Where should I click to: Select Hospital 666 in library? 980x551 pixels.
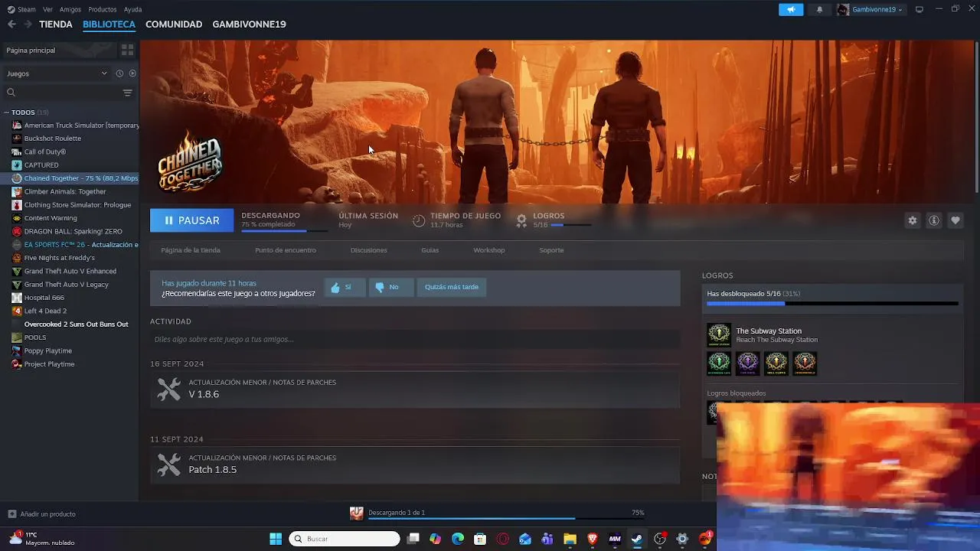pos(44,298)
